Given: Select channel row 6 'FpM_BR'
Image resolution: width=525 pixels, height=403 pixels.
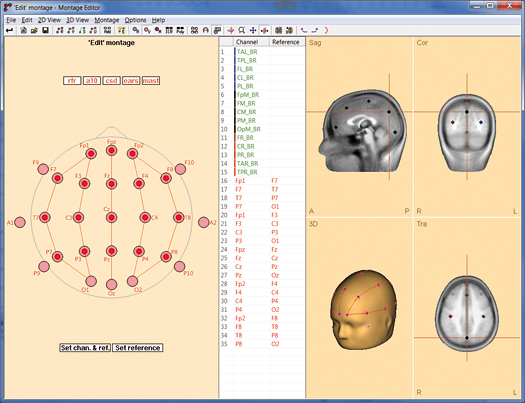Looking at the screenshot, I should point(262,95).
